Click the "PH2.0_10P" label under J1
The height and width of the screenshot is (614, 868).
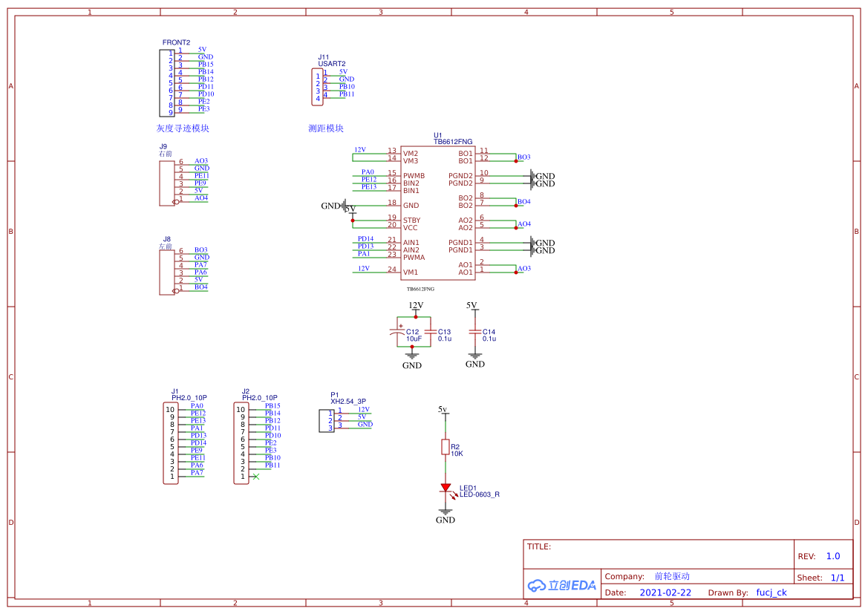tap(189, 397)
